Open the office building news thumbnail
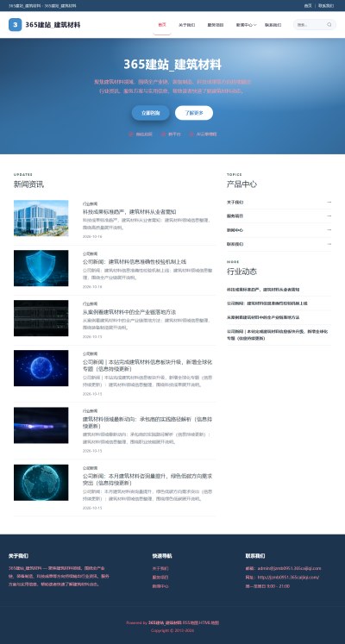This screenshot has height=644, width=345. (41, 218)
